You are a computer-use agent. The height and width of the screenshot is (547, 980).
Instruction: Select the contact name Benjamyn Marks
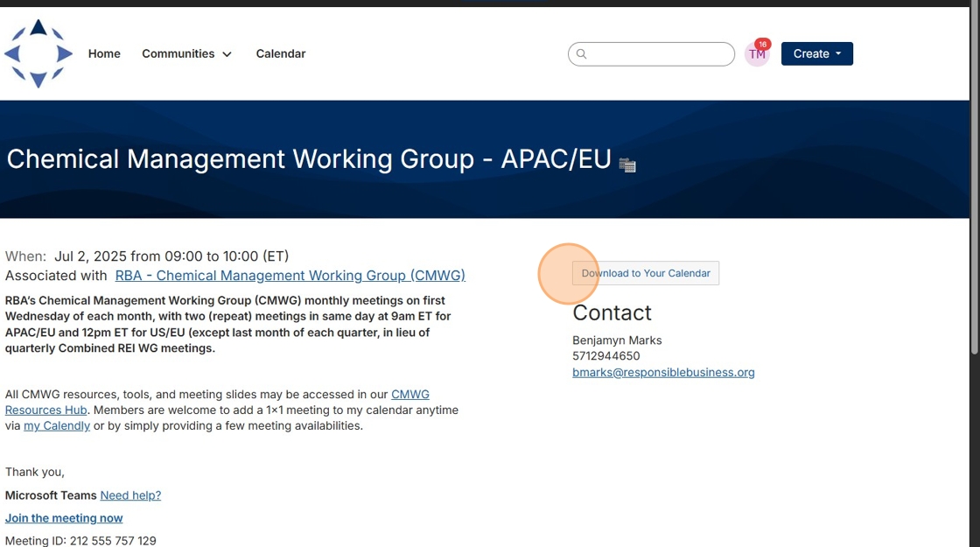tap(617, 340)
